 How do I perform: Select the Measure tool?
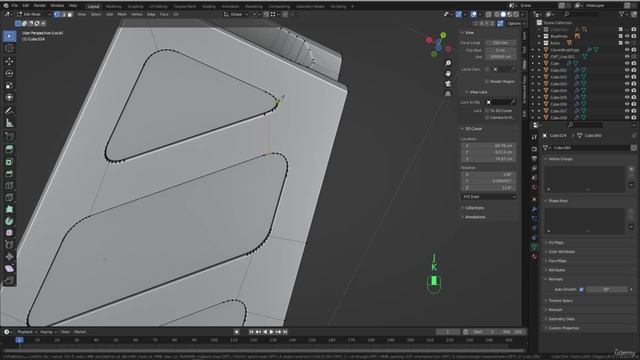click(9, 123)
